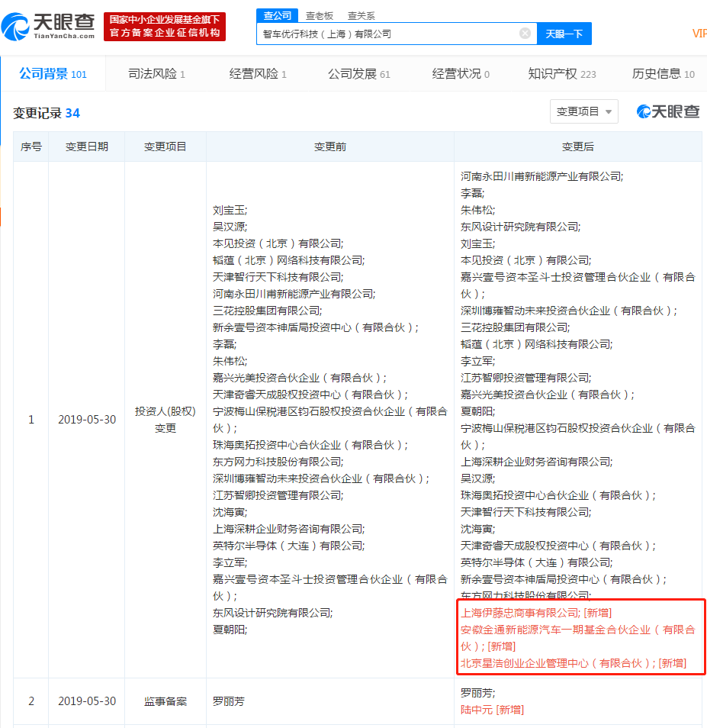The height and width of the screenshot is (728, 707).
Task: Open 安徽金通新能源汽车一期基金合伙企业 newly added investor
Action: (x=577, y=638)
